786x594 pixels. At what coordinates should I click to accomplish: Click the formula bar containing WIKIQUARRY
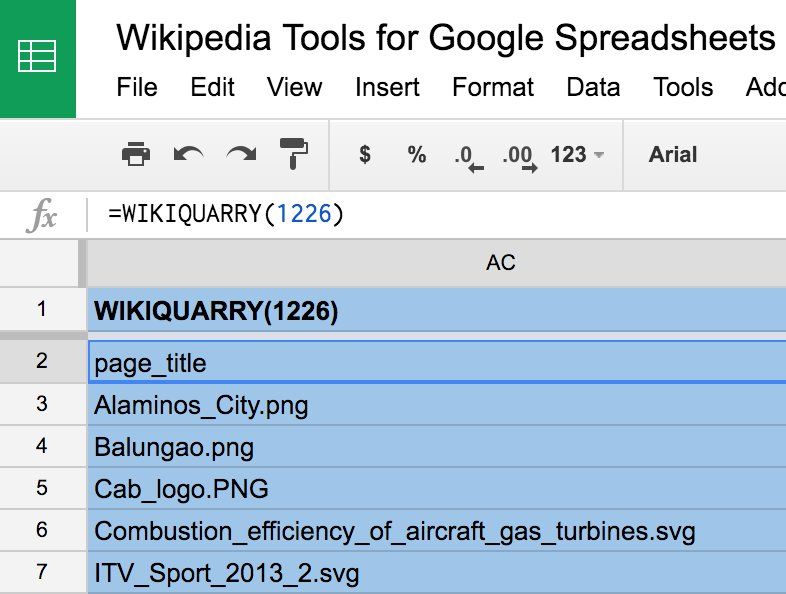(400, 215)
